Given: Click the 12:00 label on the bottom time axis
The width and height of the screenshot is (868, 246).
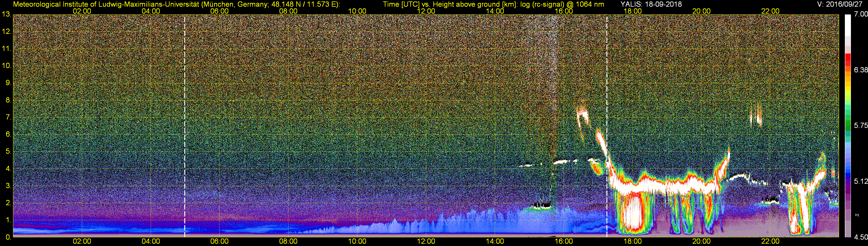Looking at the screenshot, I should pyautogui.click(x=426, y=241).
